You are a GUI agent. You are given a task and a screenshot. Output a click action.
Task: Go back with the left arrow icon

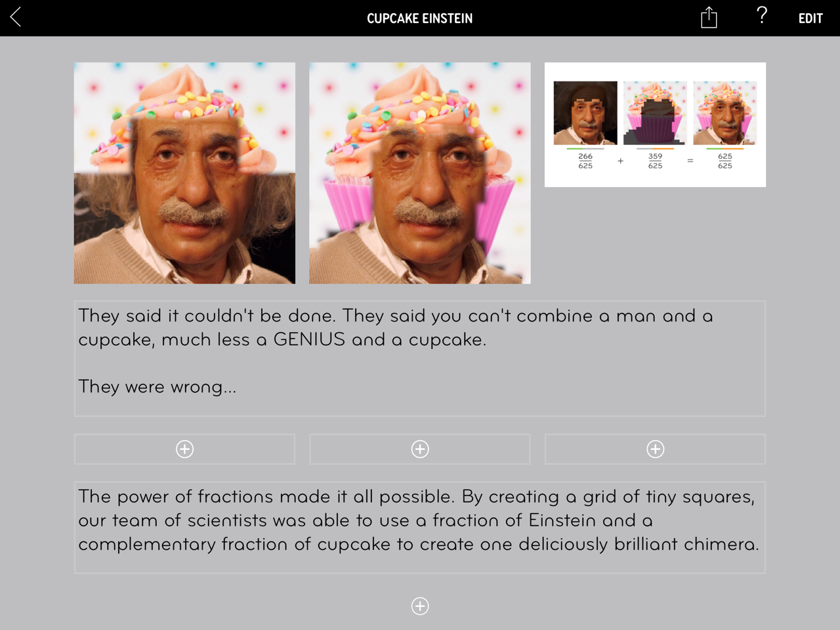click(16, 18)
